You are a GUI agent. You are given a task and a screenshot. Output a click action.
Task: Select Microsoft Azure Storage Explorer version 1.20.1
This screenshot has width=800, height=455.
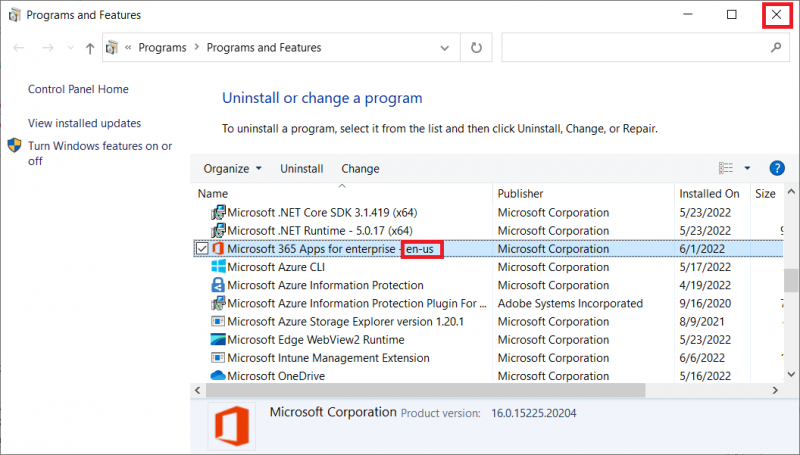[345, 321]
